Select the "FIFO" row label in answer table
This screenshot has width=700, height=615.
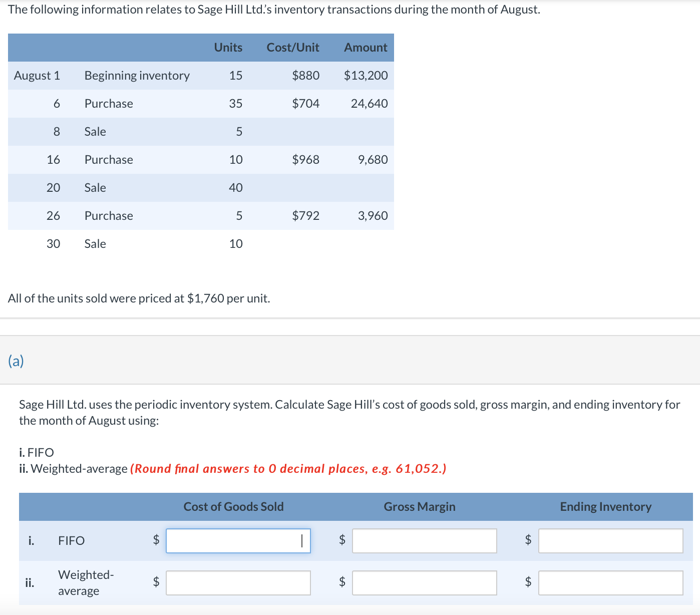point(72,541)
